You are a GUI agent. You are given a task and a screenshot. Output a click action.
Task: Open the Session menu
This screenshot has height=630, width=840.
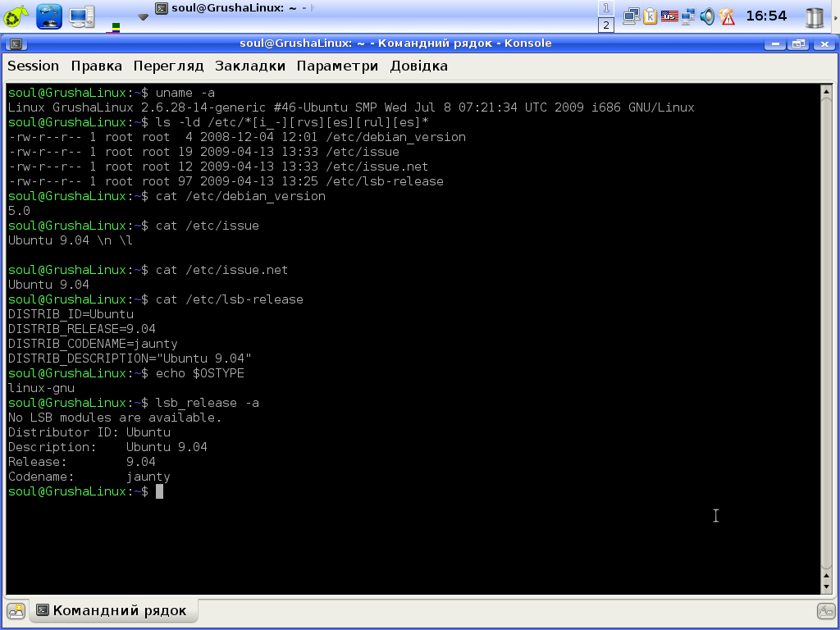pos(33,66)
